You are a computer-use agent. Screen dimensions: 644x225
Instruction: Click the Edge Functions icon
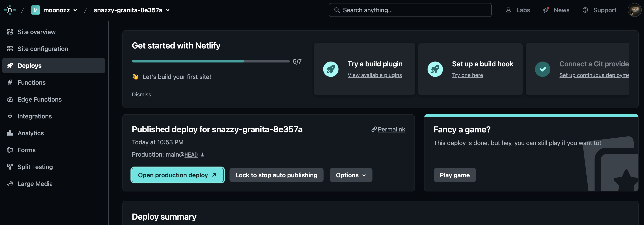(10, 99)
